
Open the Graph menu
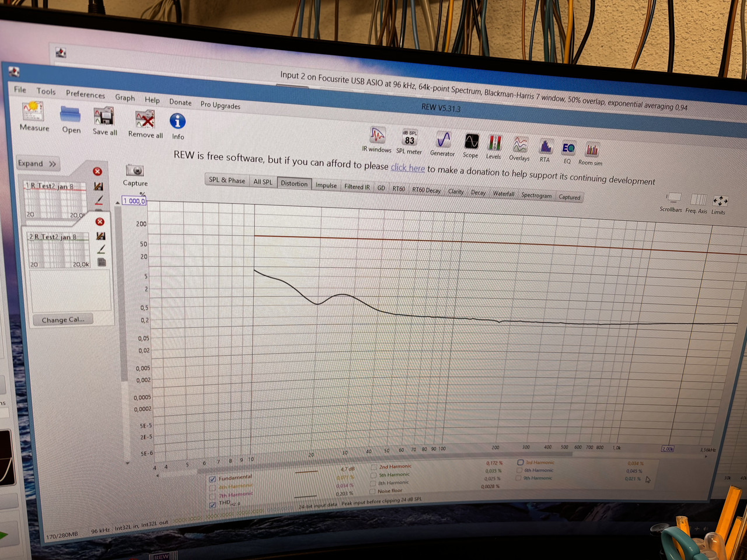pos(125,97)
